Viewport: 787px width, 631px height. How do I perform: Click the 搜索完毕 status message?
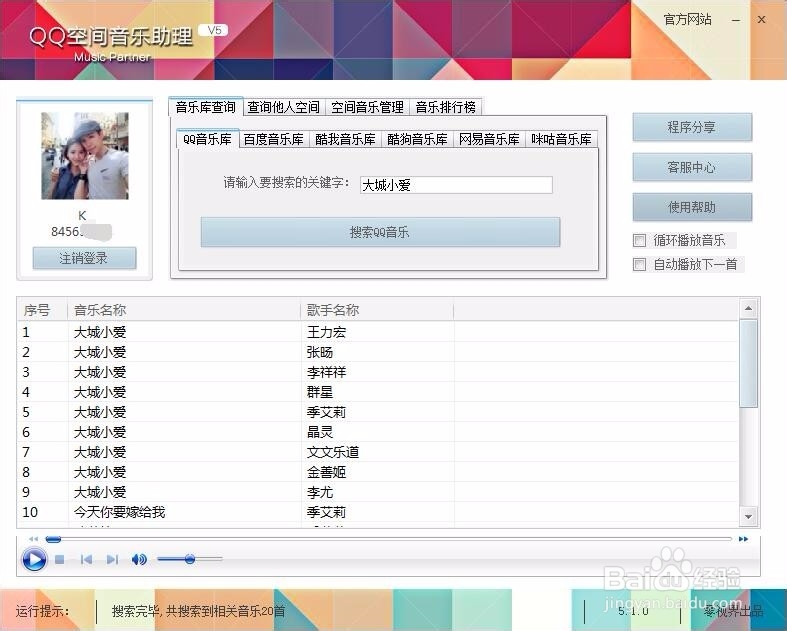198,611
